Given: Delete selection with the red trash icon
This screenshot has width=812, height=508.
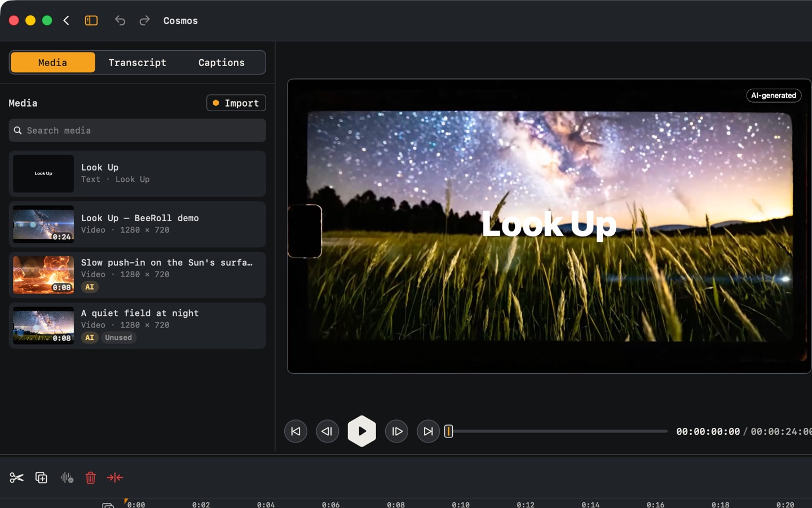Looking at the screenshot, I should 90,478.
